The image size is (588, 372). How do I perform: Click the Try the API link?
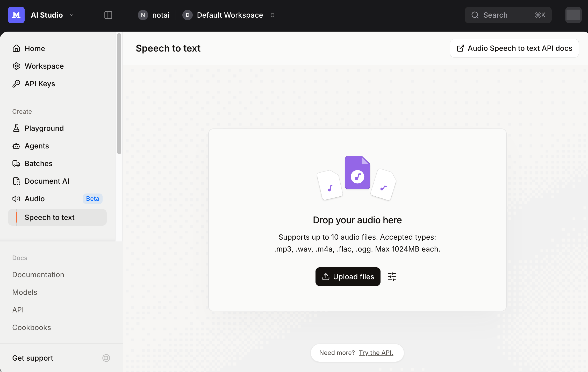376,353
